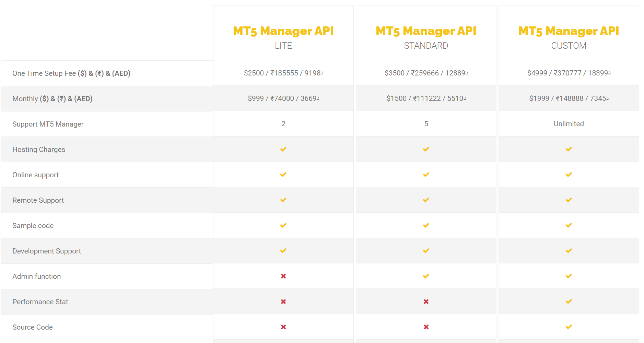The width and height of the screenshot is (644, 343).
Task: Click Performance Stat red cross in Lite column
Action: click(283, 301)
